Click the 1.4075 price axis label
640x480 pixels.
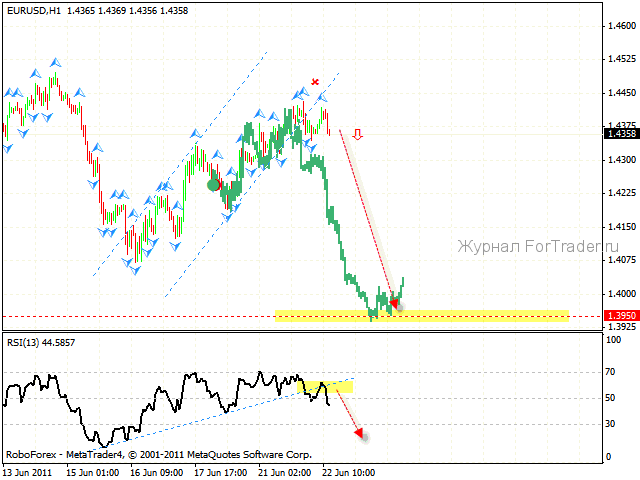point(622,260)
